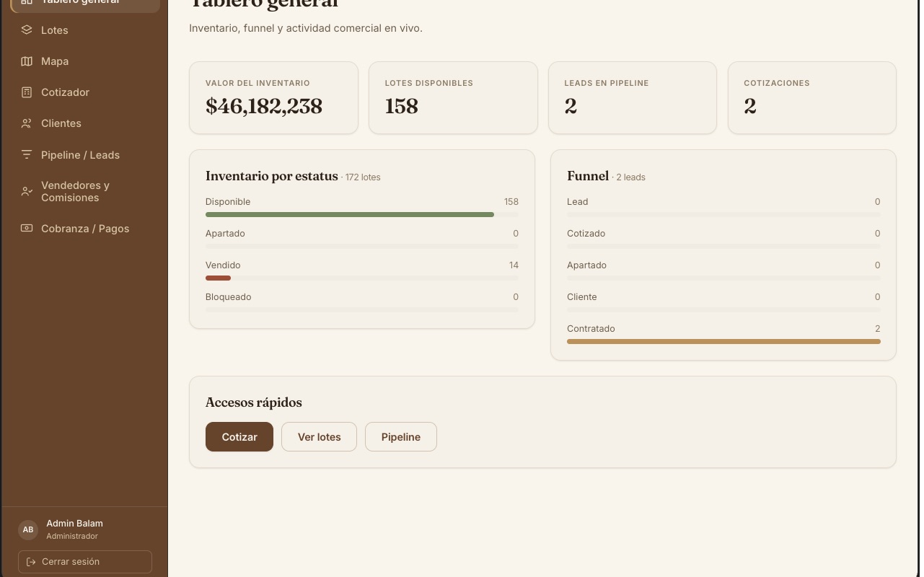The height and width of the screenshot is (577, 924).
Task: Click the Clientes people icon
Action: (x=27, y=123)
